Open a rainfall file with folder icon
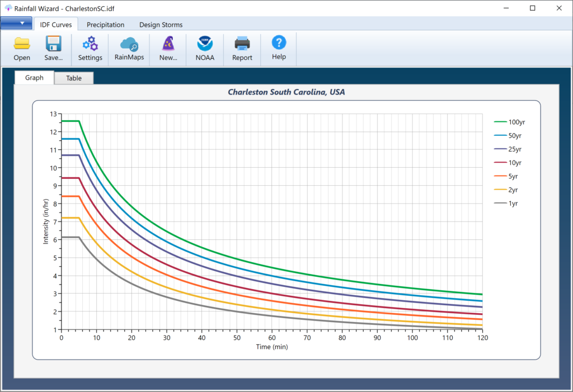The image size is (573, 392). pos(22,44)
